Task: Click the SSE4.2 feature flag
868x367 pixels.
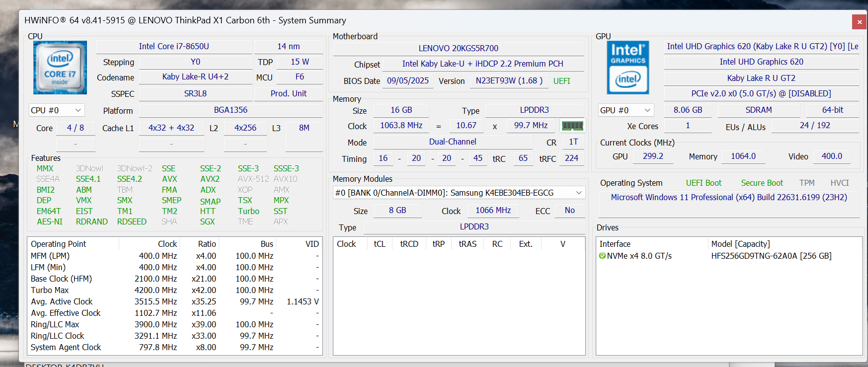Action: 129,179
